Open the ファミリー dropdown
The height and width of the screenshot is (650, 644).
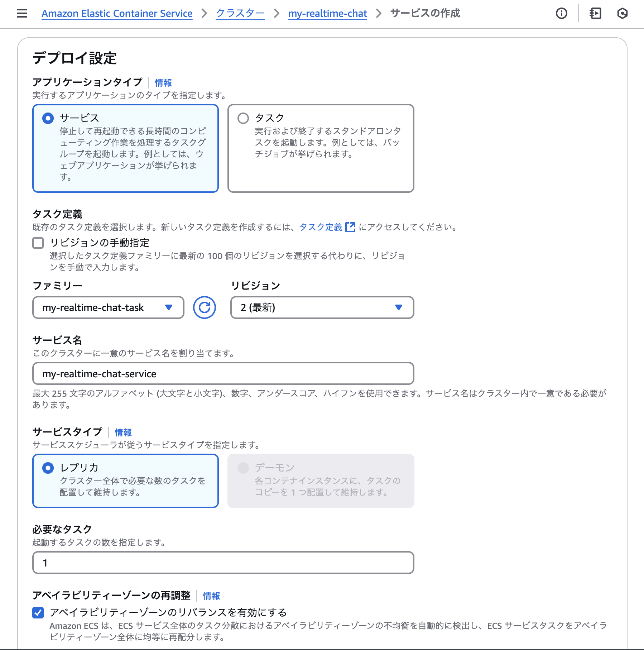pyautogui.click(x=108, y=307)
